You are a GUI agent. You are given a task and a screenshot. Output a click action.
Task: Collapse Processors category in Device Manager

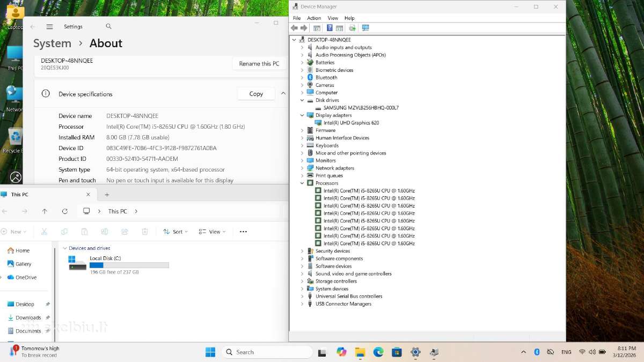pyautogui.click(x=302, y=183)
